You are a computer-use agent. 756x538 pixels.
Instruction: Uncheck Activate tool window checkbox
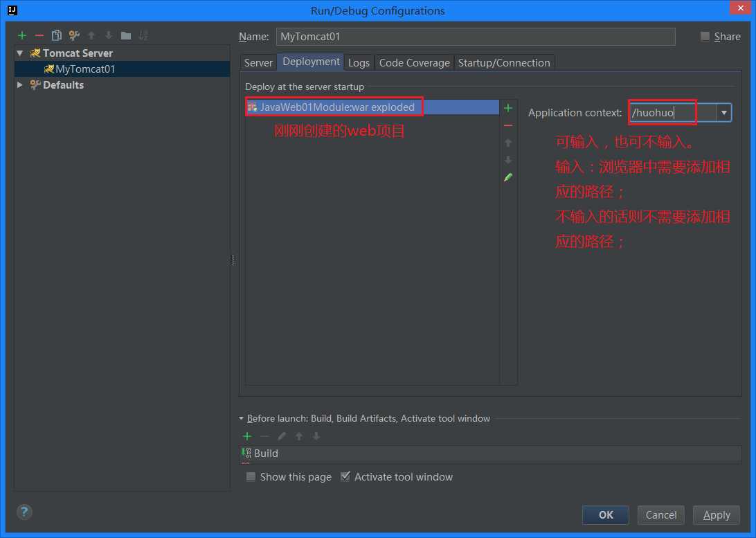pyautogui.click(x=345, y=477)
